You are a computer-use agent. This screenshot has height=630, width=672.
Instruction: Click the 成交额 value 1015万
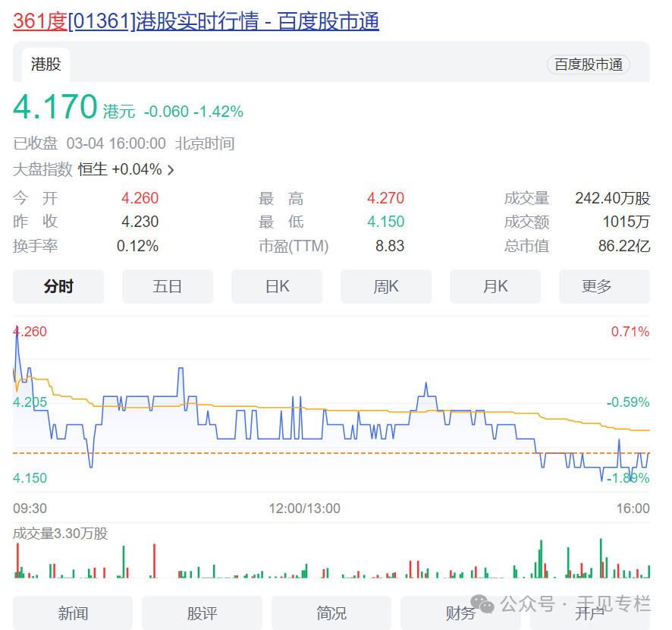click(626, 222)
